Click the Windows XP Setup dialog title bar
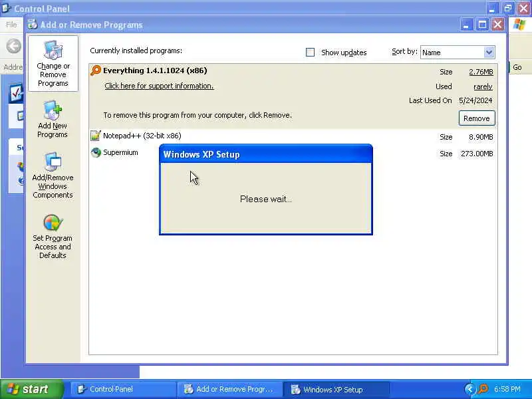Screen dimensions: 532x399 (x=265, y=154)
